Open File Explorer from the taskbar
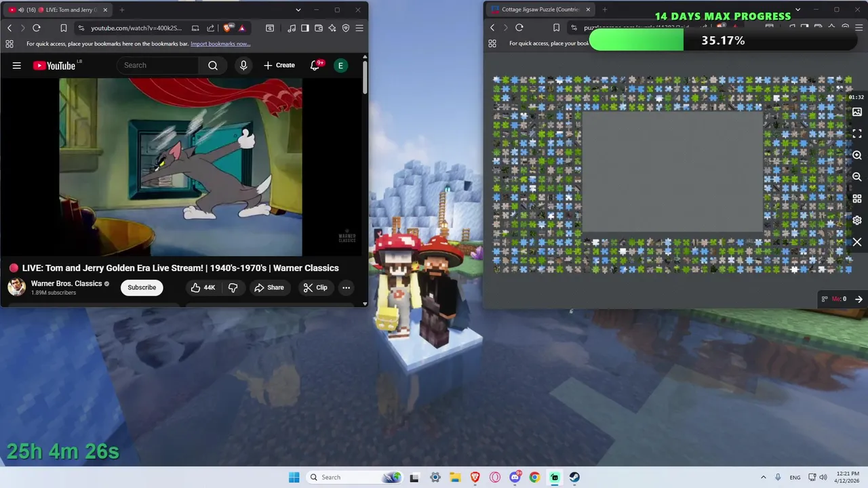 click(455, 477)
